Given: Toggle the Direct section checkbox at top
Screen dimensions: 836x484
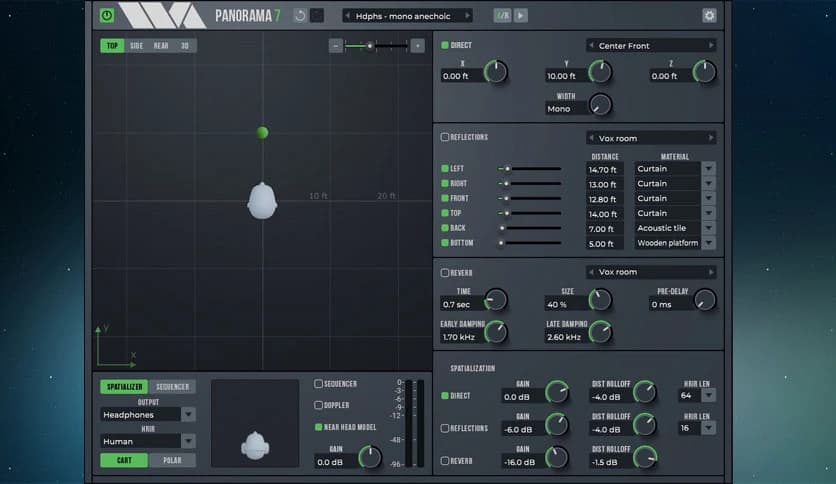Looking at the screenshot, I should point(445,45).
